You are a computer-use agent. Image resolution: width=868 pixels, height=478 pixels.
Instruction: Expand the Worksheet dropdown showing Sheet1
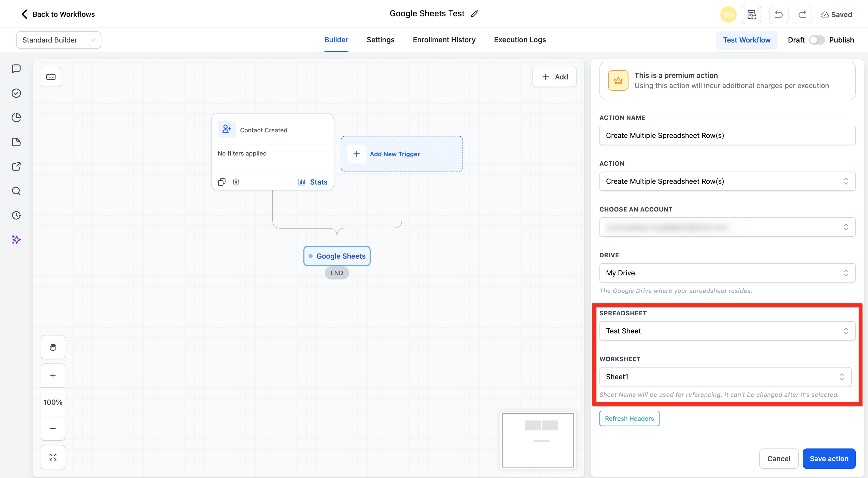[725, 377]
